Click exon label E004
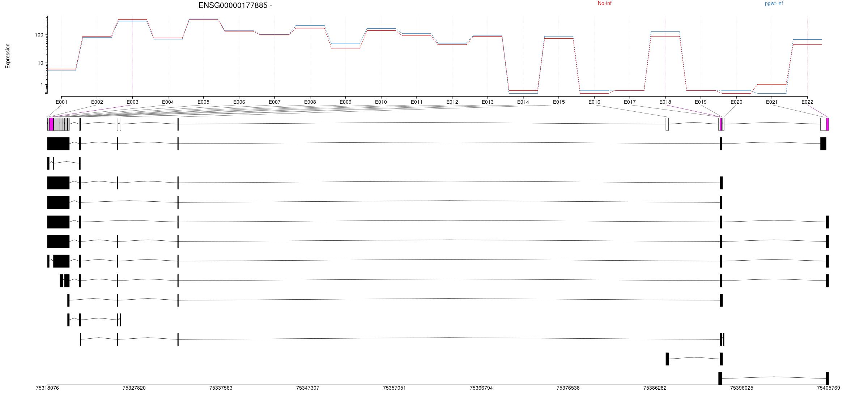The image size is (868, 394). point(168,102)
